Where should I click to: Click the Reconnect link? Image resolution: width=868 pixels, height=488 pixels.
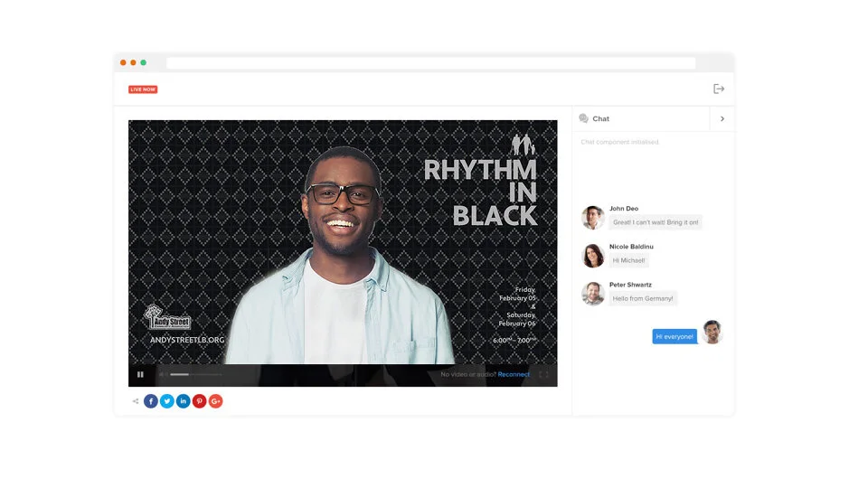514,374
